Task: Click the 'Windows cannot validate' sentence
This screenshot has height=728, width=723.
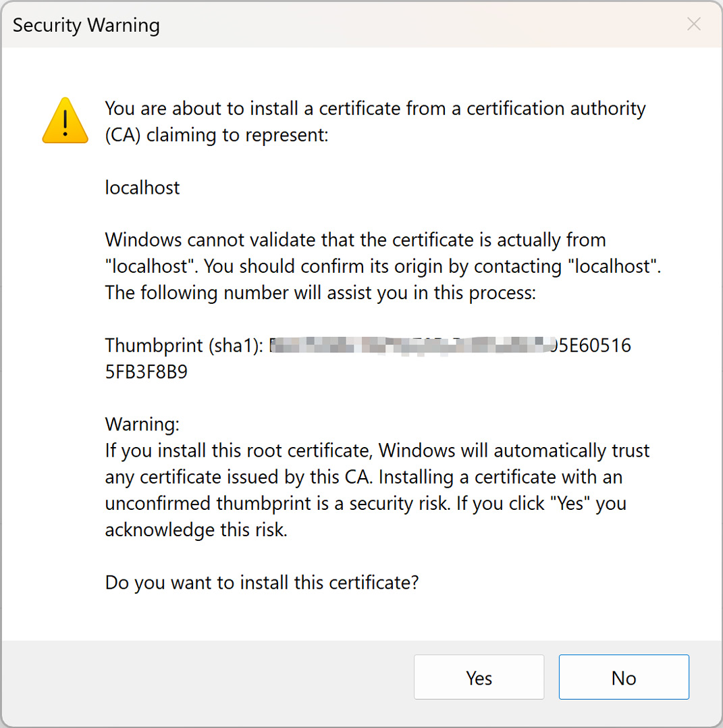Action: (356, 240)
